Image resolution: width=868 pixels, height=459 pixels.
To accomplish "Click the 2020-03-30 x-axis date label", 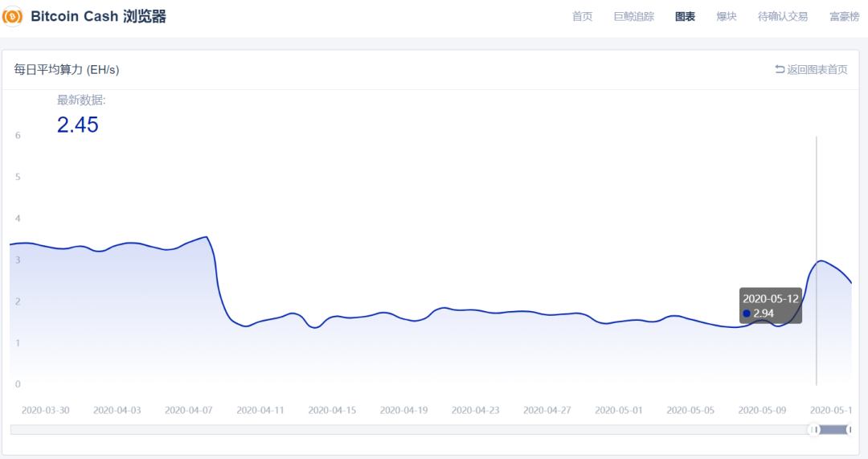I will tap(46, 410).
